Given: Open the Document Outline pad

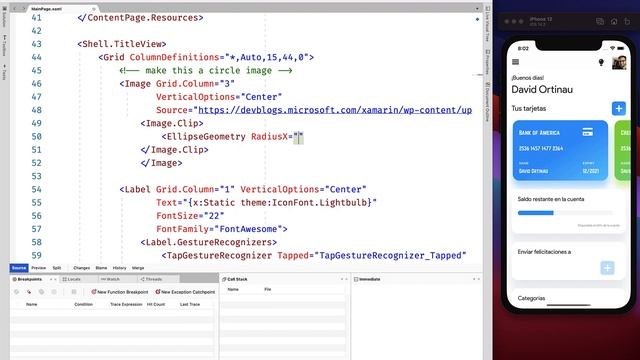Looking at the screenshot, I should (x=487, y=102).
